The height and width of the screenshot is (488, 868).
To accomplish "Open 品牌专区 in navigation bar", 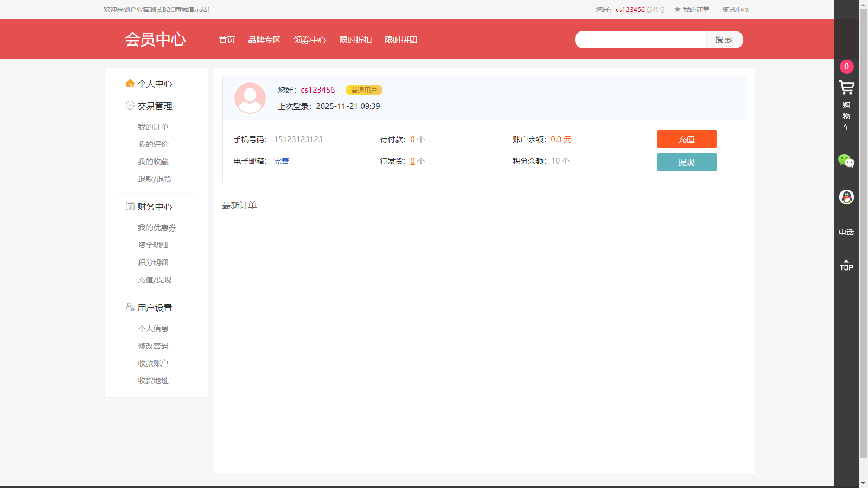I will coord(264,40).
